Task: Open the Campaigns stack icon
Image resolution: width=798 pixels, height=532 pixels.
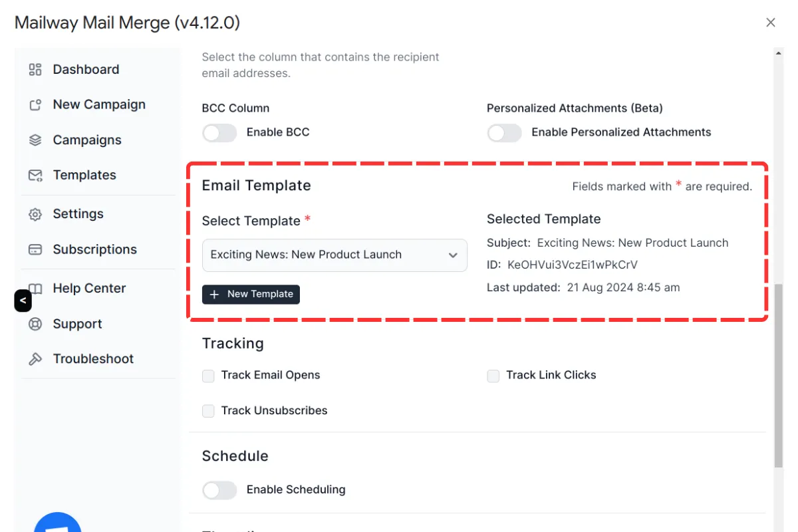Action: point(36,140)
